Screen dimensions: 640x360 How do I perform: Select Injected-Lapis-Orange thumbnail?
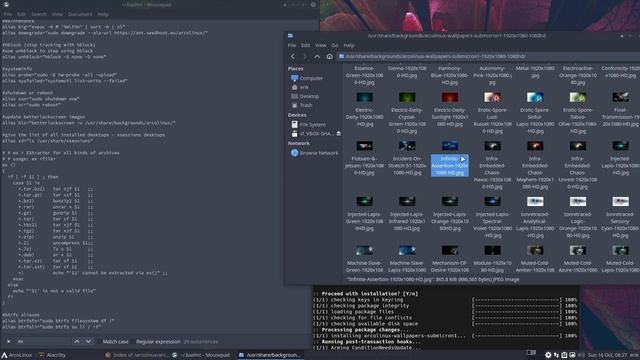point(450,201)
